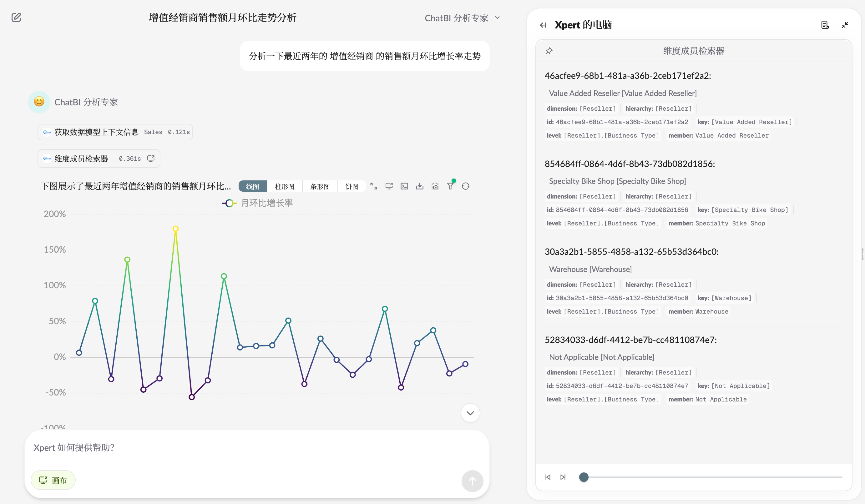
Task: Open the chart query console icon
Action: tap(404, 186)
